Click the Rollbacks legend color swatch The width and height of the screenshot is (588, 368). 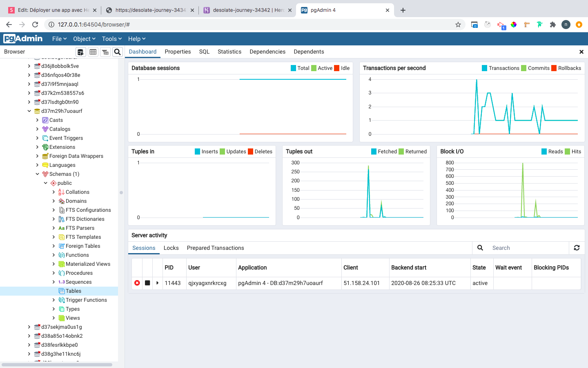[x=554, y=68]
